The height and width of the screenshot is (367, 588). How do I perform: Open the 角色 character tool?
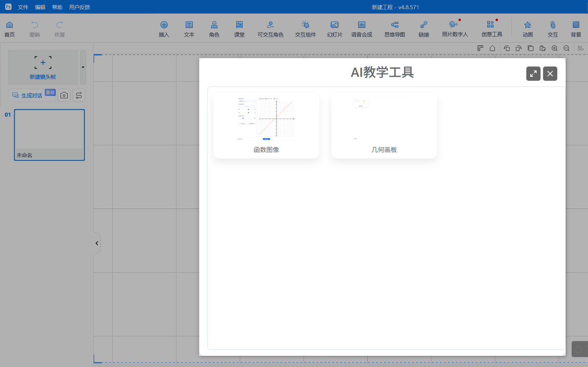click(x=214, y=29)
